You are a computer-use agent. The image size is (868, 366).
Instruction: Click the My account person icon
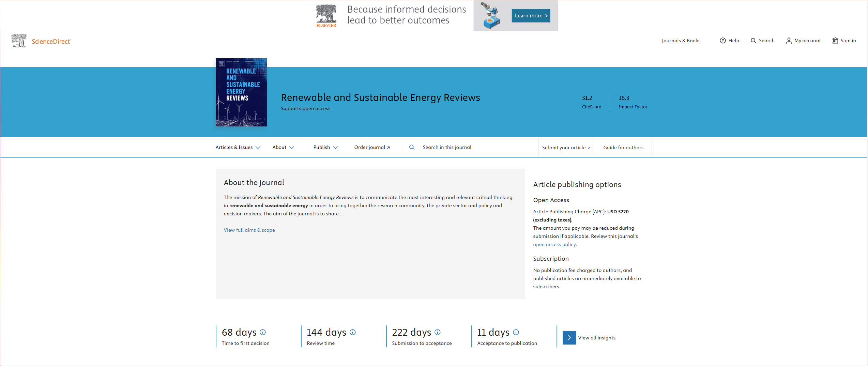[789, 41]
